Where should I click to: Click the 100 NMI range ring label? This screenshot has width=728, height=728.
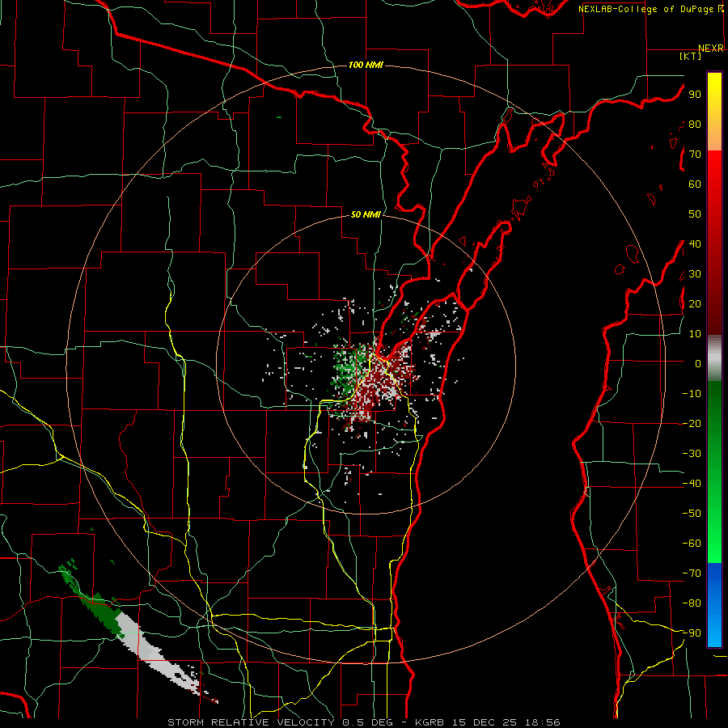(x=366, y=65)
